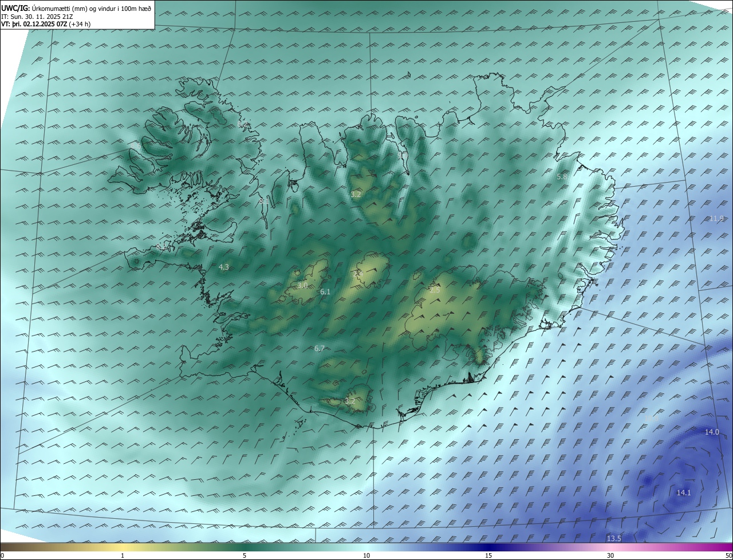Click the '1' tick on the colour scale
733x560 pixels.
point(123,555)
